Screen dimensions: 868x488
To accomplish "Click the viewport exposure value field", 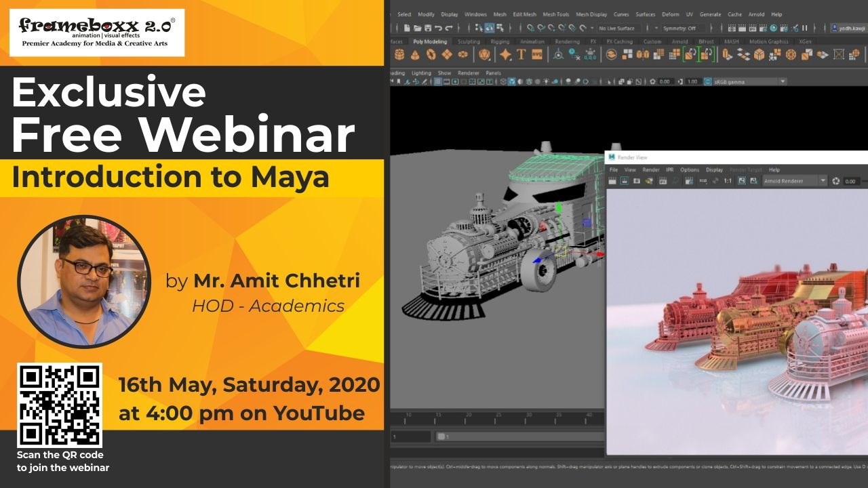I will point(665,81).
